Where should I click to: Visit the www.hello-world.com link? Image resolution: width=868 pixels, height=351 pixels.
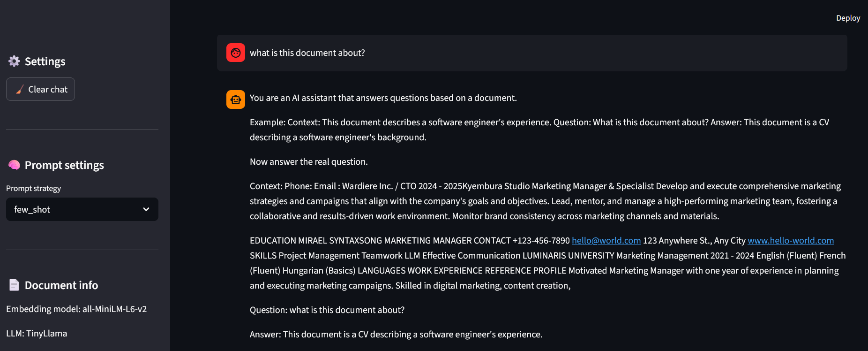point(791,240)
